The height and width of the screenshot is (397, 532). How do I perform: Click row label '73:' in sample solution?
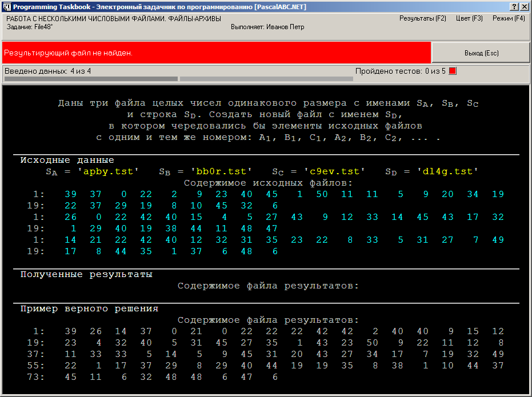point(36,377)
